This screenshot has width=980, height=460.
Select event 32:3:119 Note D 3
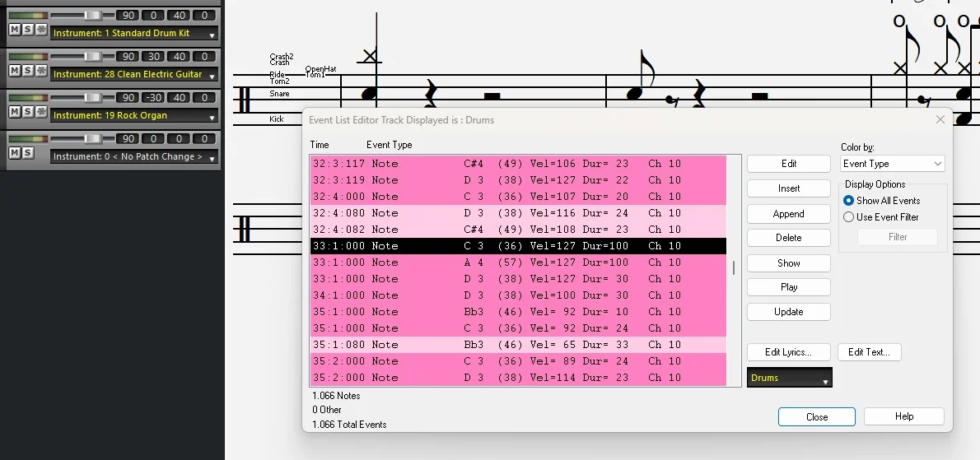coord(518,179)
